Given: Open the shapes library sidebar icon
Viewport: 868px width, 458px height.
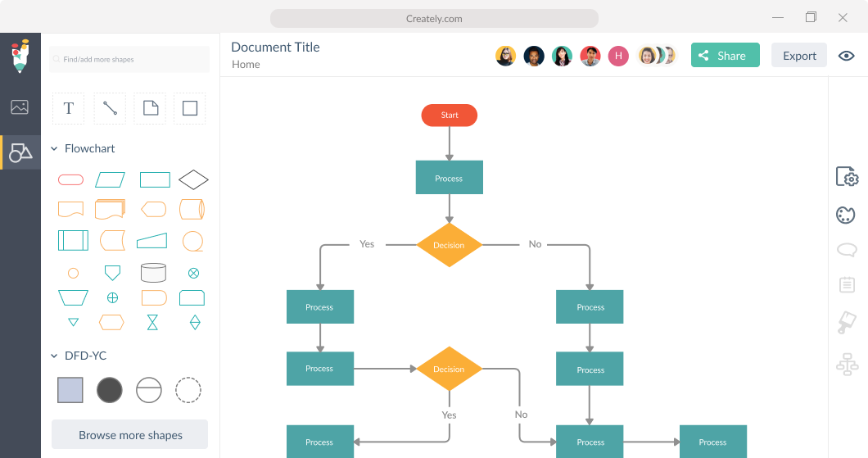Looking at the screenshot, I should [20, 152].
